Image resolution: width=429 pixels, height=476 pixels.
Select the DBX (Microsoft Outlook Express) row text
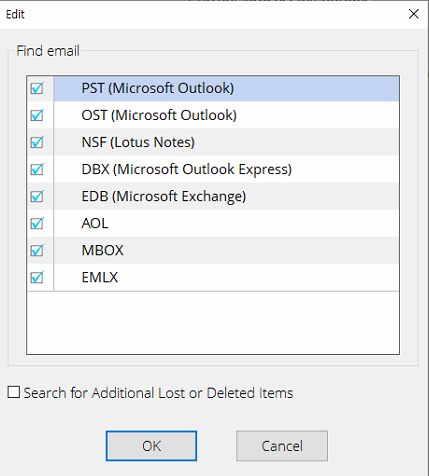point(187,169)
